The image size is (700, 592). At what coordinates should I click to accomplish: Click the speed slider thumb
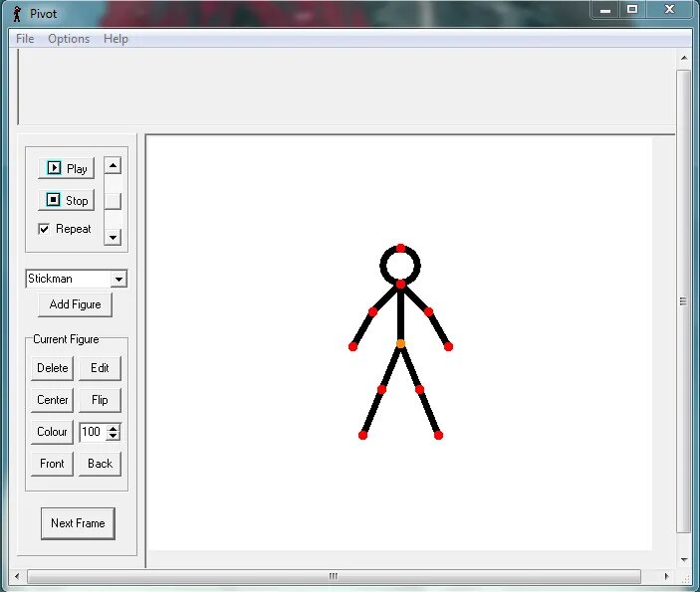(x=113, y=201)
